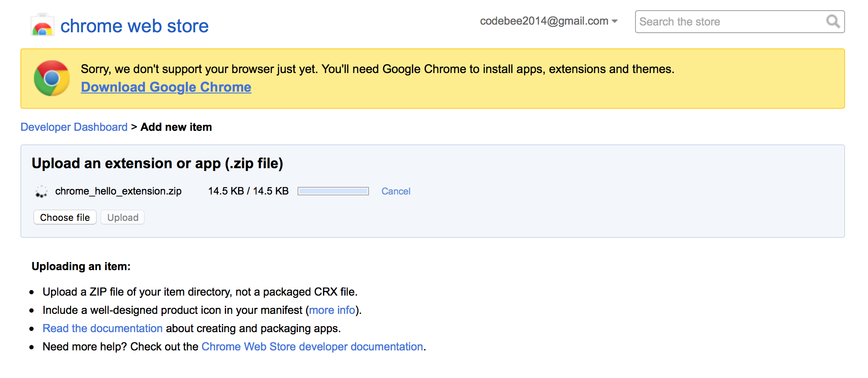This screenshot has width=868, height=378.
Task: Click the chrome web store title
Action: [x=134, y=26]
